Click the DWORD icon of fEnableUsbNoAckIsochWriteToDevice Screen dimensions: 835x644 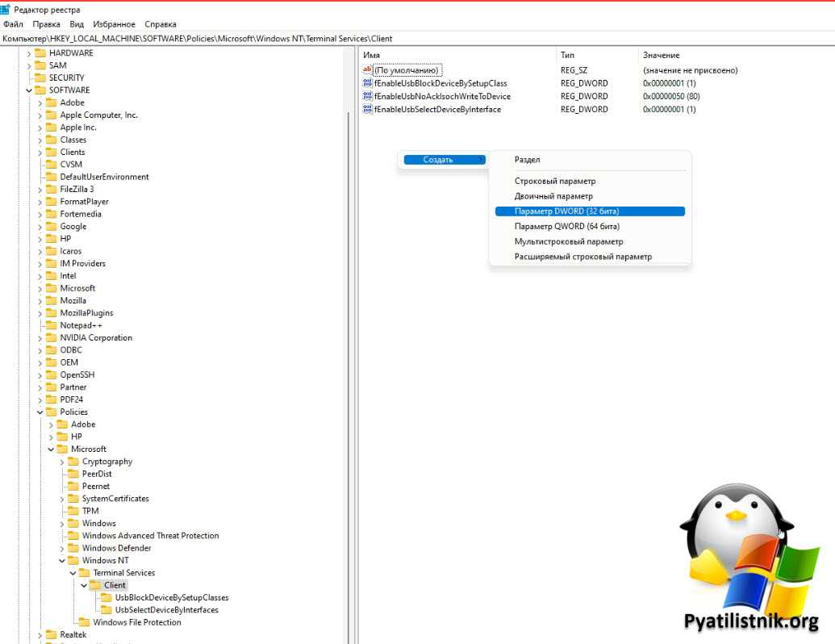[x=368, y=96]
